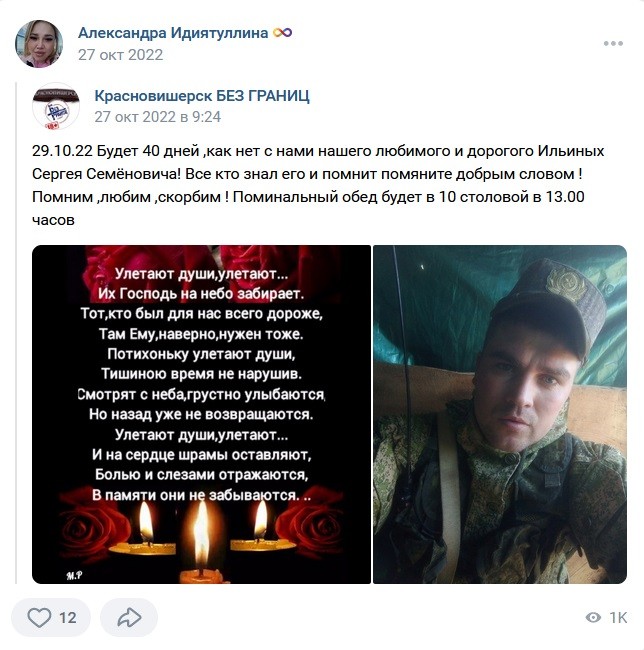Open Красновишерск БЕЗ ГРАНИЦ group name link
This screenshot has width=644, height=650.
[202, 96]
